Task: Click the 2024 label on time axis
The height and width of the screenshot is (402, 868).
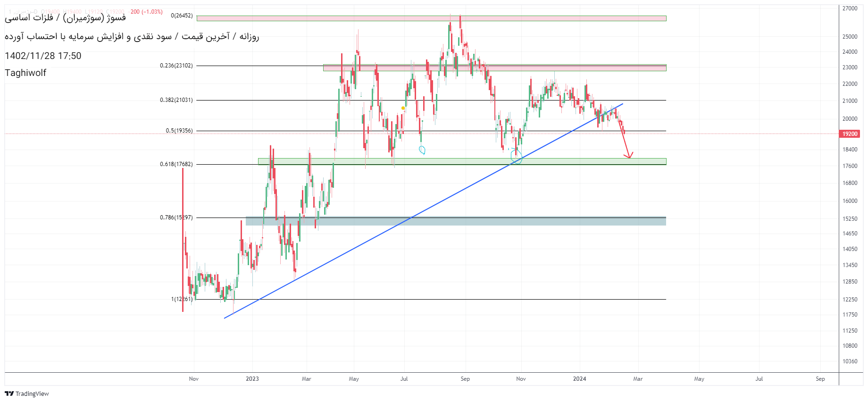Action: 579,379
